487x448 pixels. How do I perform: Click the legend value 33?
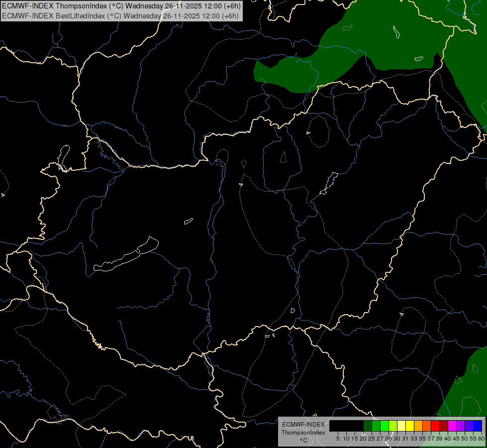click(x=414, y=439)
